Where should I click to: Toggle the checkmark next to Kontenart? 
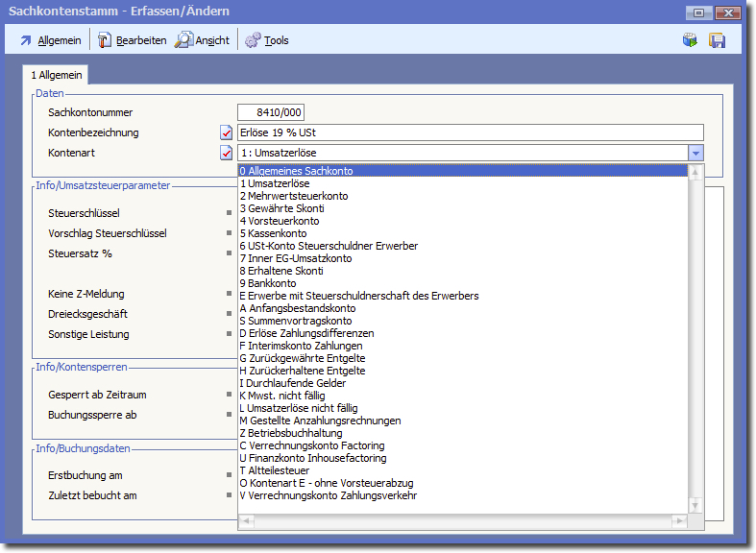pyautogui.click(x=227, y=153)
